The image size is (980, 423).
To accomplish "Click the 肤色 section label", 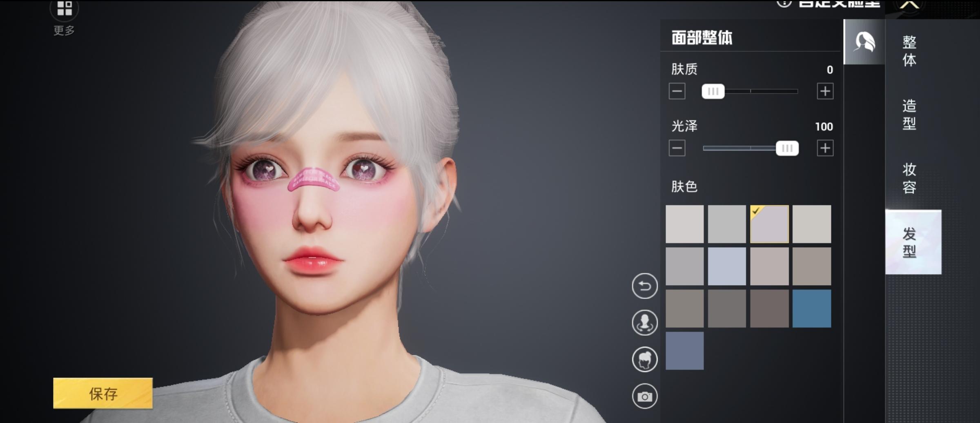I will point(684,187).
